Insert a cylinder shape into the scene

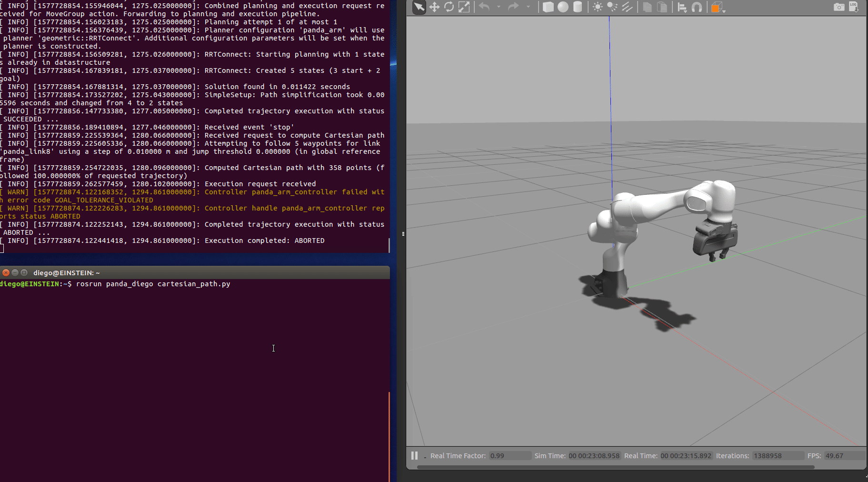click(x=578, y=7)
